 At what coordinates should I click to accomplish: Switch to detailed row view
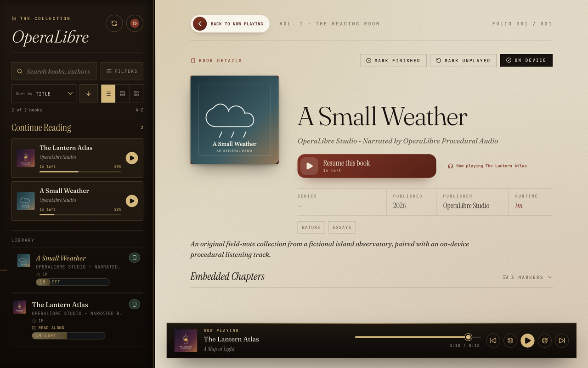click(x=122, y=93)
